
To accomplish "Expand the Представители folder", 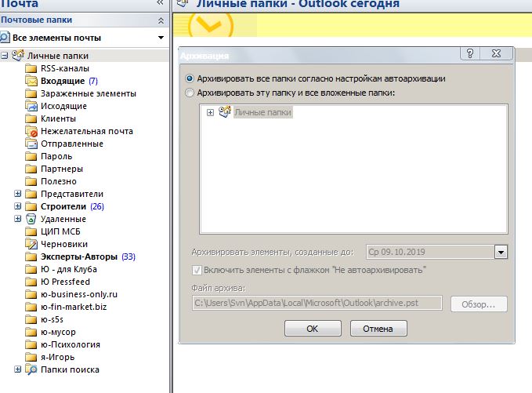I will pos(18,194).
